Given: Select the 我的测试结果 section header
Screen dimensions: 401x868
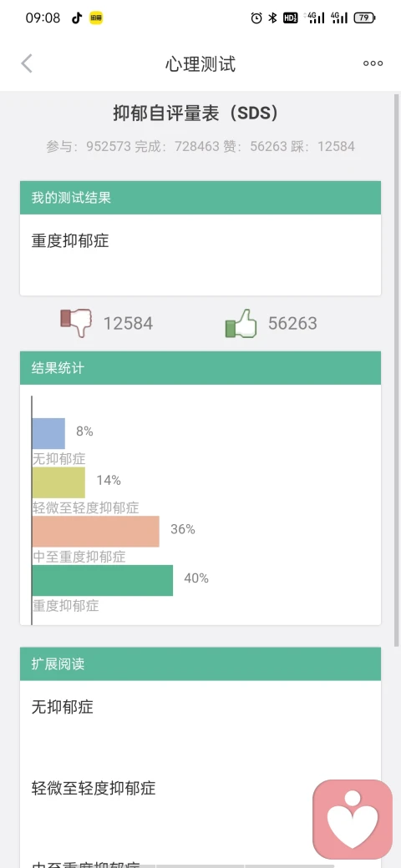Looking at the screenshot, I should (x=200, y=198).
